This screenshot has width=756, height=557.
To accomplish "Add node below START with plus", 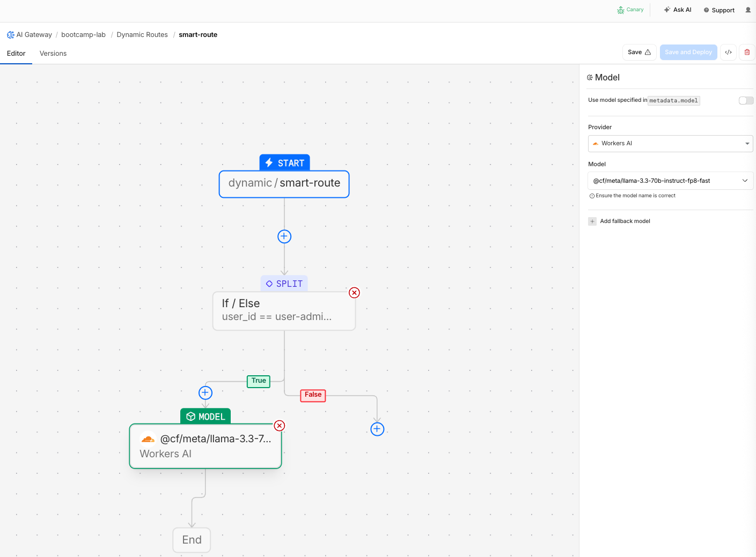I will [x=284, y=236].
